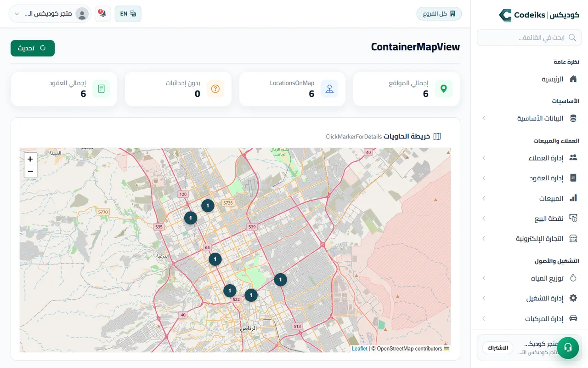This screenshot has width=588, height=368.
Task: Click the الاشتراك subscription button
Action: [498, 348]
